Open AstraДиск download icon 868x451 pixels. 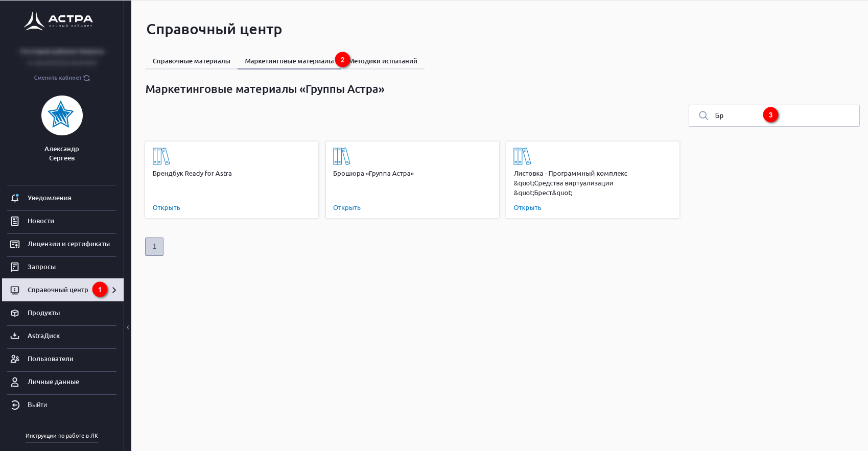(x=15, y=336)
